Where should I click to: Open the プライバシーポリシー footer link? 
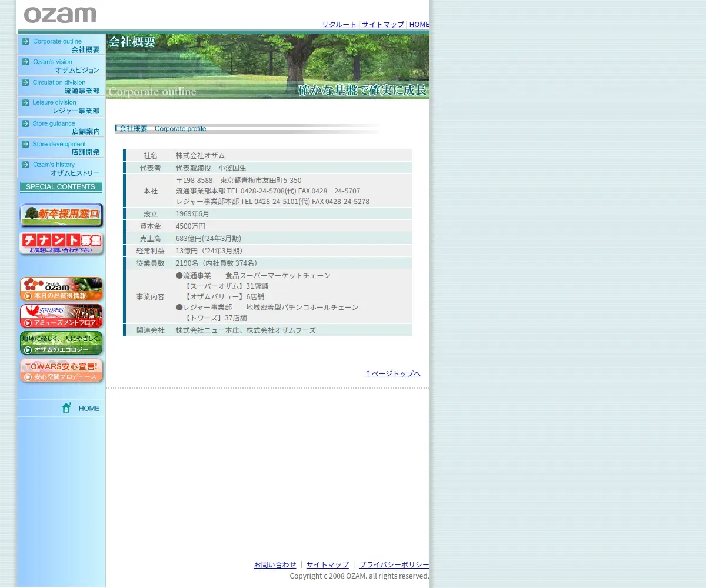(x=394, y=564)
